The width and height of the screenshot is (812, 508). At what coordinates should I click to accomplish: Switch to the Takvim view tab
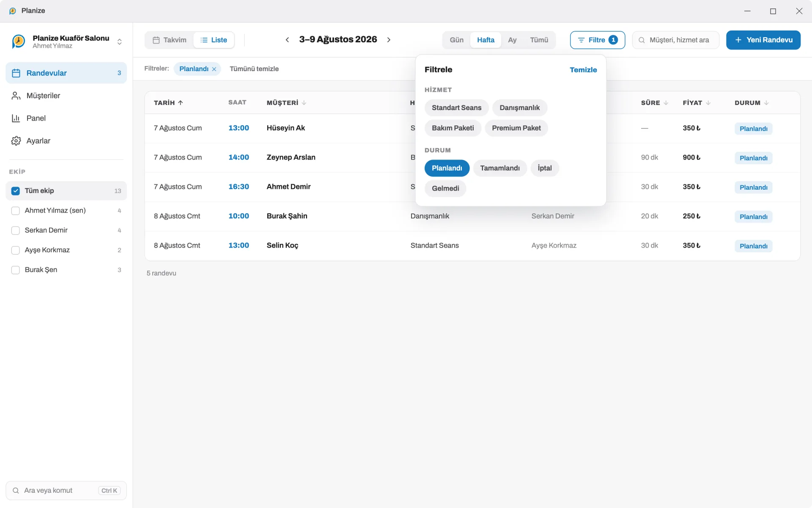pos(170,40)
